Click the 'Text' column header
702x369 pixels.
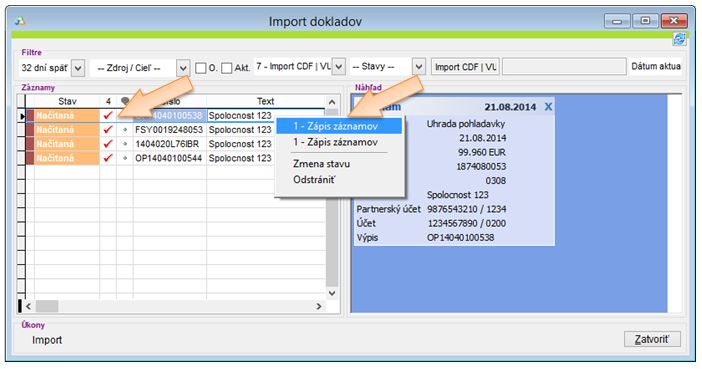[x=265, y=102]
